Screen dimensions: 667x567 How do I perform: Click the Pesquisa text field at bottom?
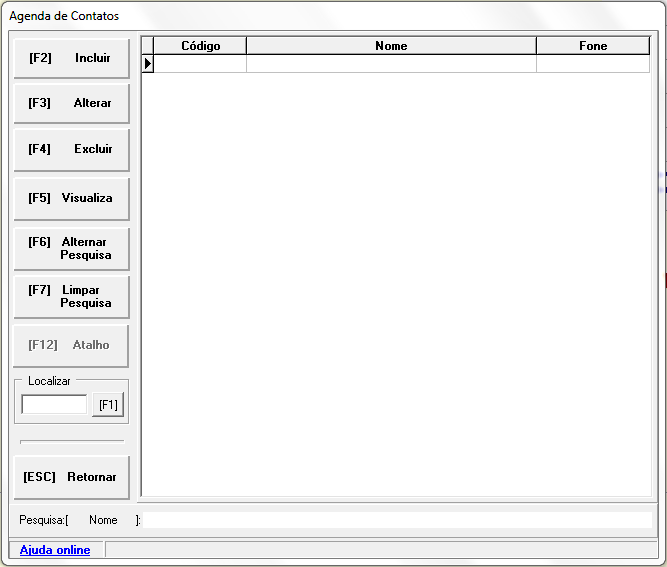click(x=398, y=520)
